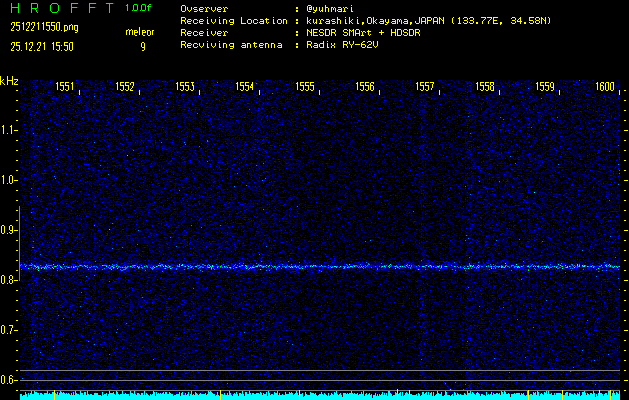Click the kHz axis unit label
Image resolution: width=629 pixels, height=400 pixels.
point(9,81)
